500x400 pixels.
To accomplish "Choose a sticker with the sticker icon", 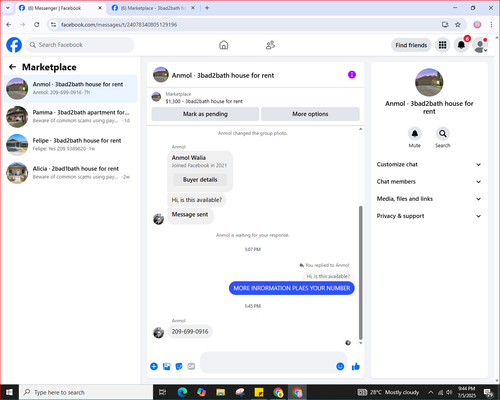I will (179, 366).
